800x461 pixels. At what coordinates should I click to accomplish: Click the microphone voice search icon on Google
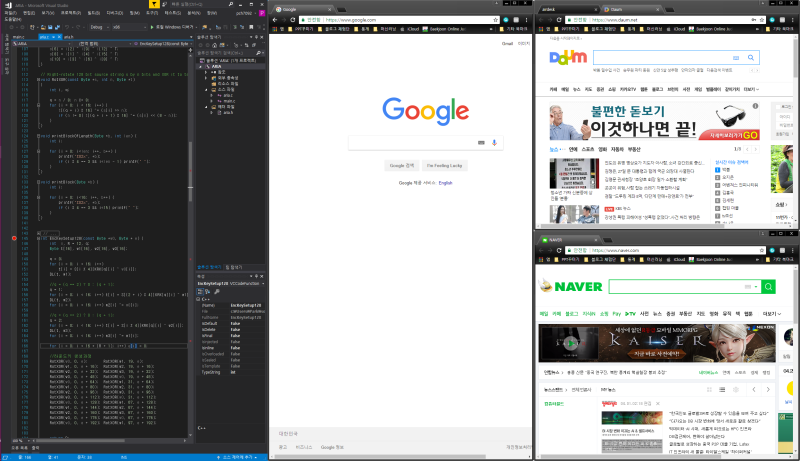click(x=494, y=143)
